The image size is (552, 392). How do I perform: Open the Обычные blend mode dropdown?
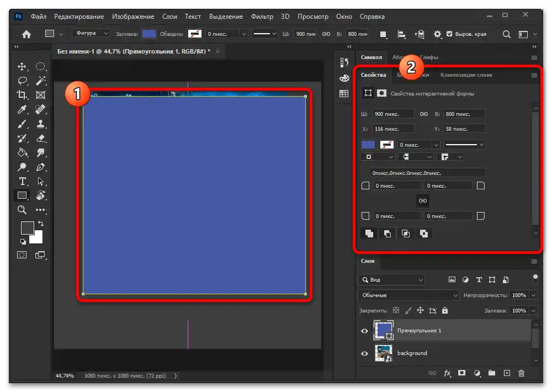[409, 295]
